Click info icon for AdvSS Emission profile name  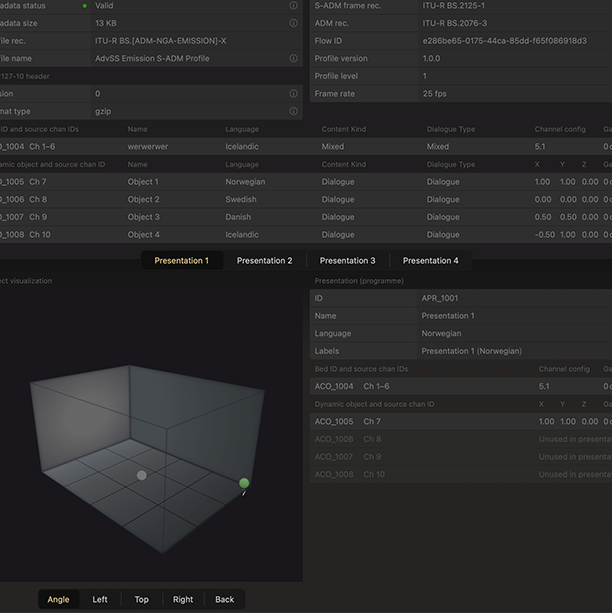tap(294, 58)
